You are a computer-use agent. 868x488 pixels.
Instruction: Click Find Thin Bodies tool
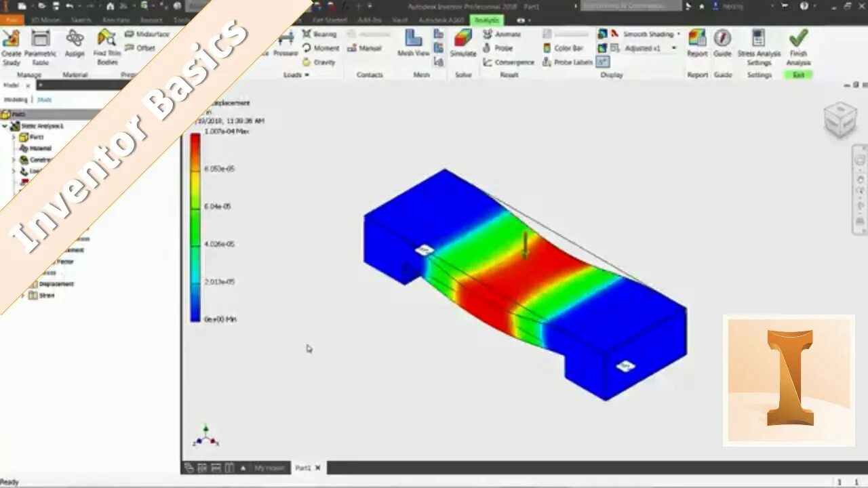point(107,47)
